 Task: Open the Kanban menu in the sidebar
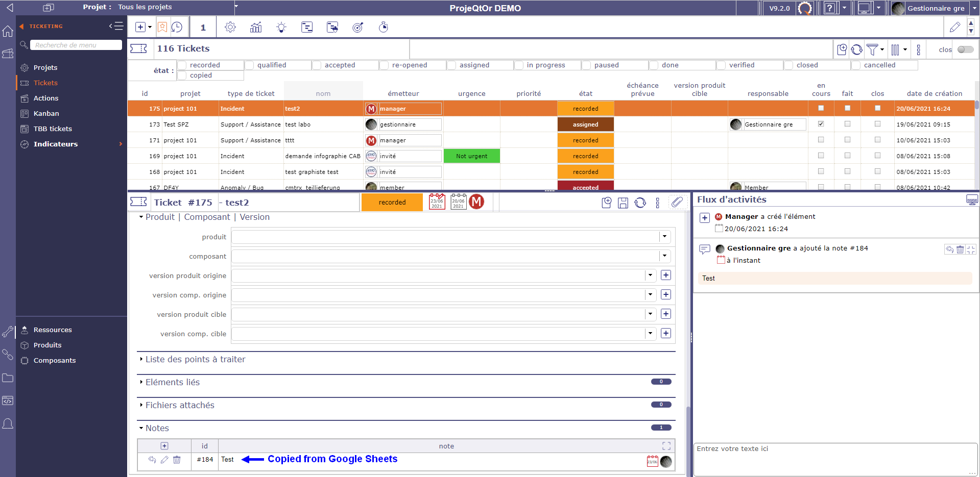coord(46,113)
